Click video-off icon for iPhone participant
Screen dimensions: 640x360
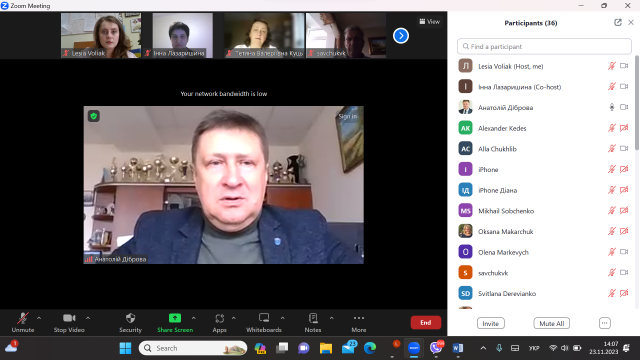[624, 169]
